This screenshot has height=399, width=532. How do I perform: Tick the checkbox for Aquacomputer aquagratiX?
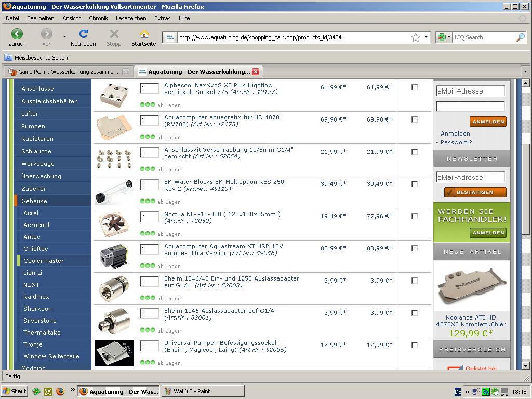[x=415, y=119]
